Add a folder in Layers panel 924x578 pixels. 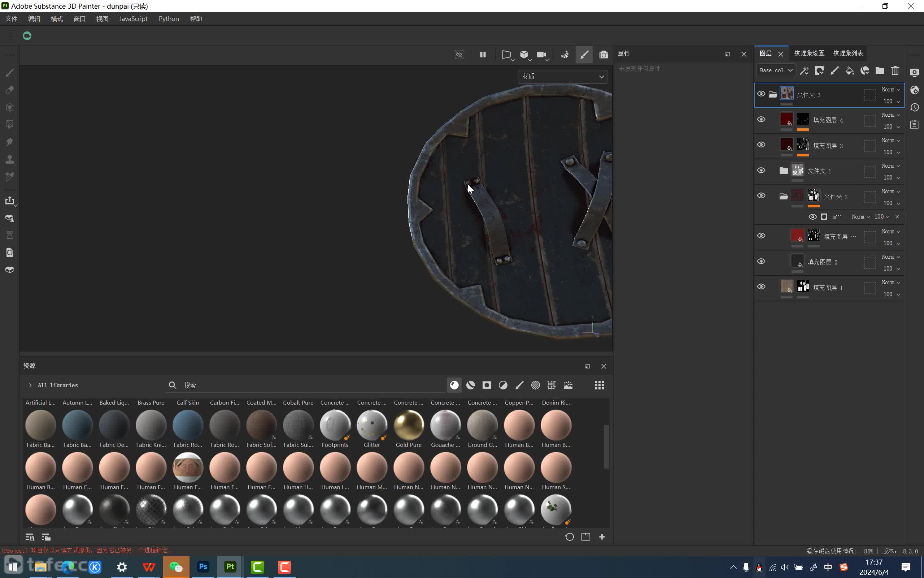(x=880, y=70)
